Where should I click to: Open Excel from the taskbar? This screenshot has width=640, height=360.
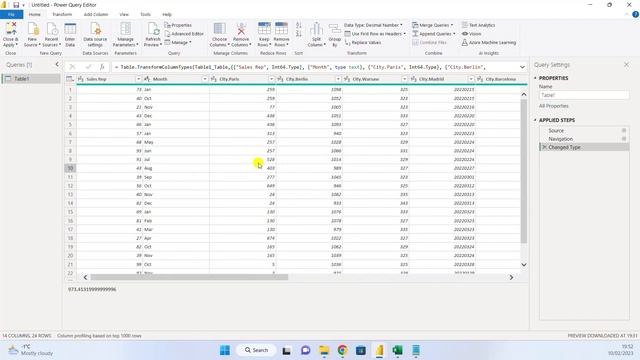397,350
